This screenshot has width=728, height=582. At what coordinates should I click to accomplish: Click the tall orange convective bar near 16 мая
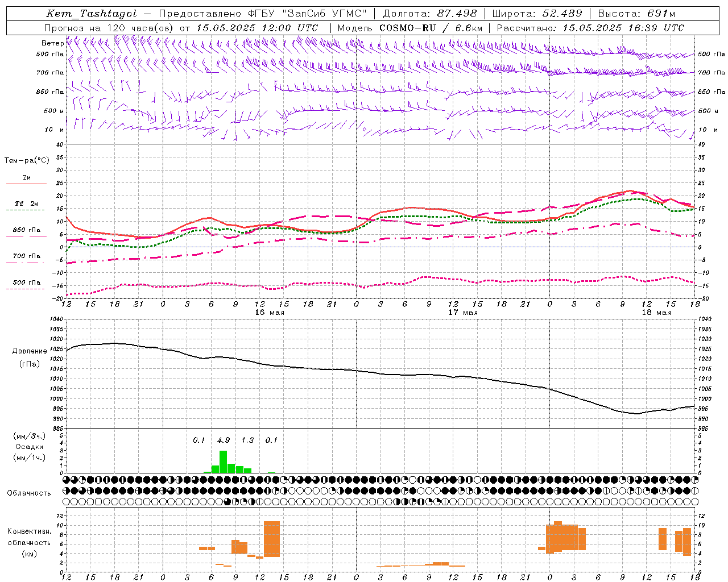tap(272, 539)
